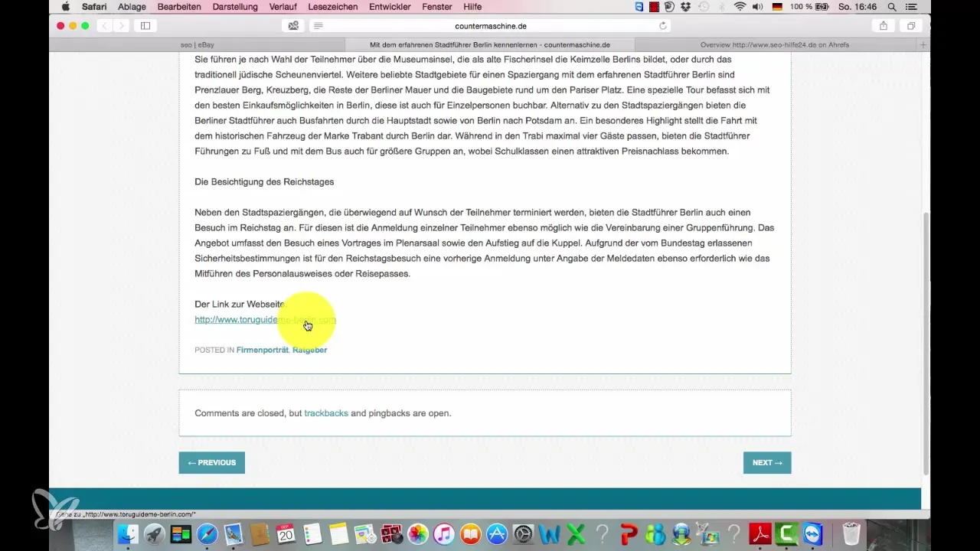This screenshot has width=980, height=551.
Task: Launch Microsoft Word from the Dock
Action: coord(550,533)
